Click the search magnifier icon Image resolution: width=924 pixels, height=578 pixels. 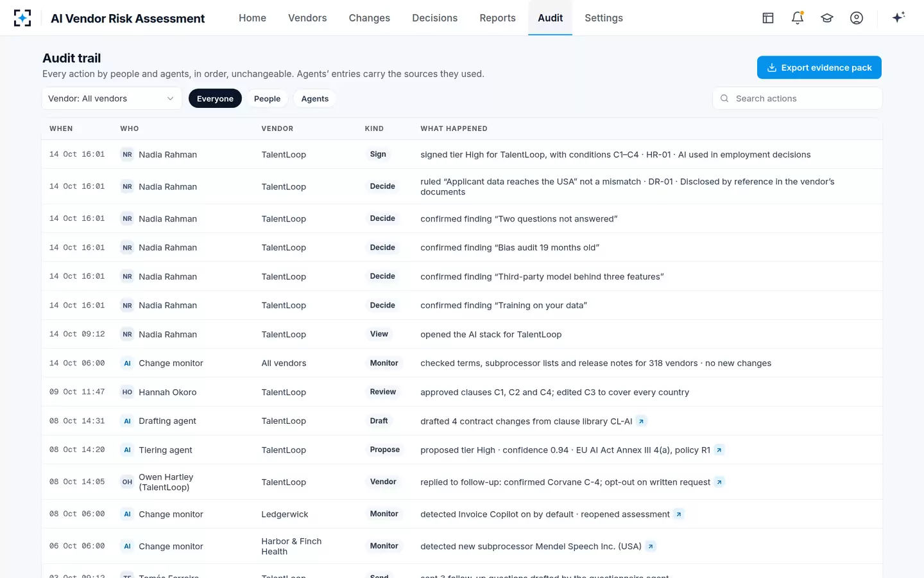pos(724,98)
